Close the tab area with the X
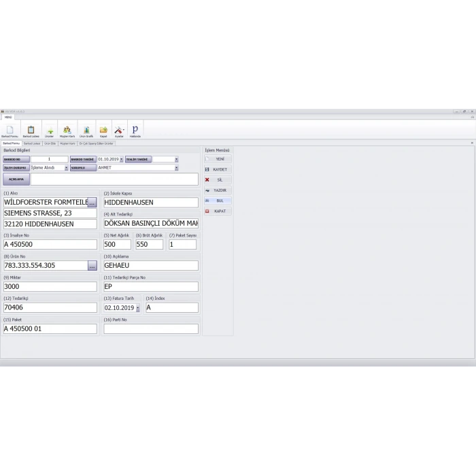 click(x=472, y=143)
